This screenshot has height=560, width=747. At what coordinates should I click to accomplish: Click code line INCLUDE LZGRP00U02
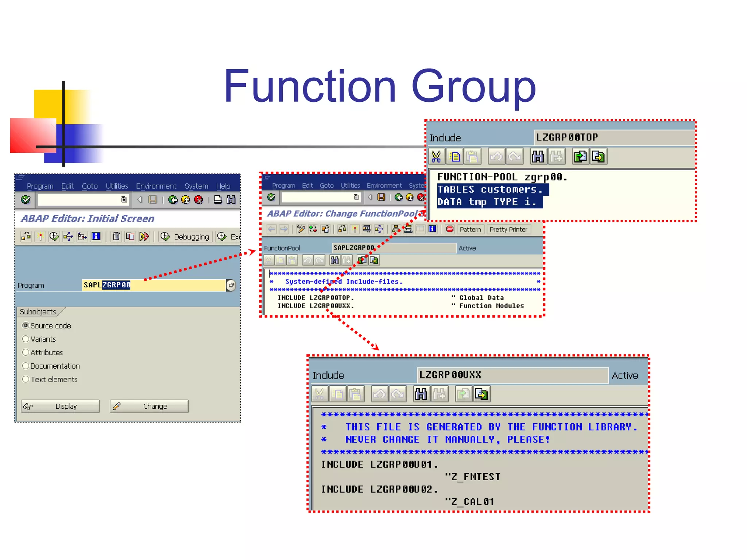pos(379,489)
